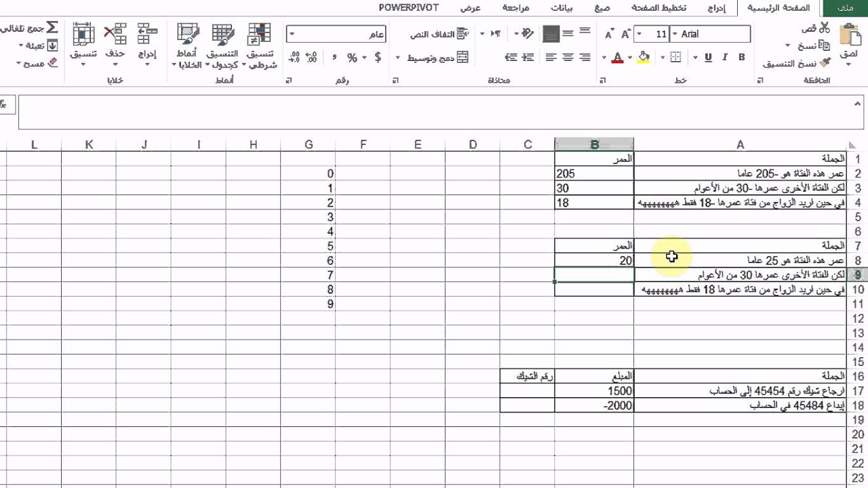Click in the formula bar input
This screenshot has height=488, width=868.
click(x=441, y=112)
